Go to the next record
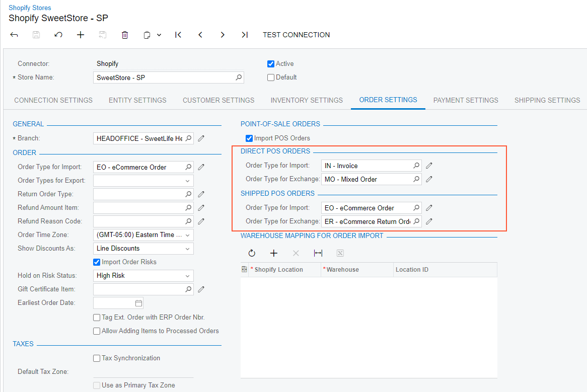587x392 pixels. click(x=223, y=35)
